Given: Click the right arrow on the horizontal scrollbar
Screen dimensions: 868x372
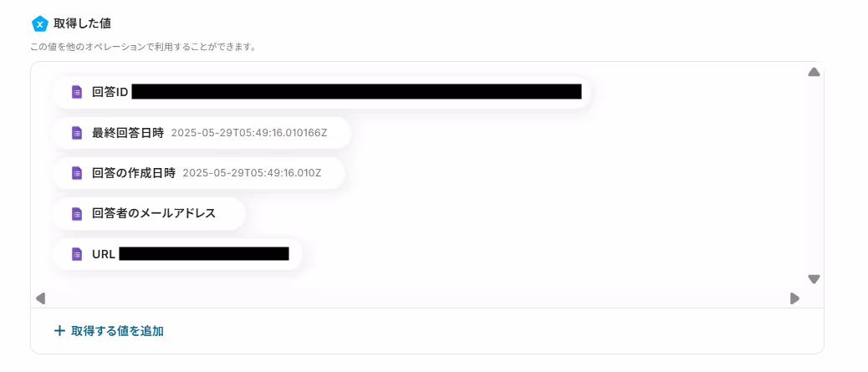Looking at the screenshot, I should point(794,299).
